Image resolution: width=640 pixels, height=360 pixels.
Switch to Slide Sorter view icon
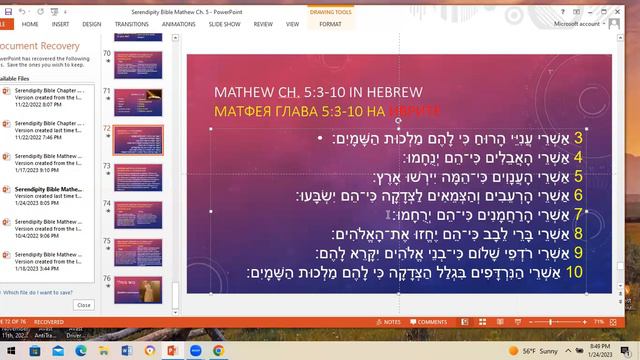coord(482,322)
